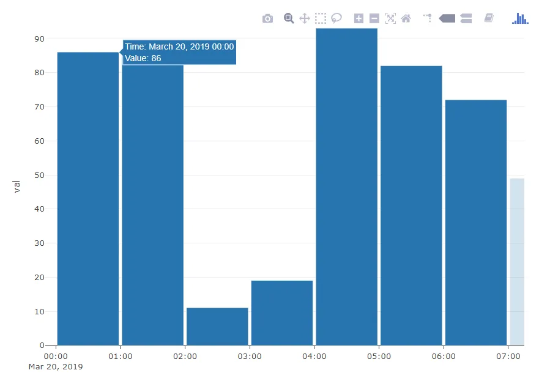Click the Zoom Out minus icon

click(x=374, y=18)
